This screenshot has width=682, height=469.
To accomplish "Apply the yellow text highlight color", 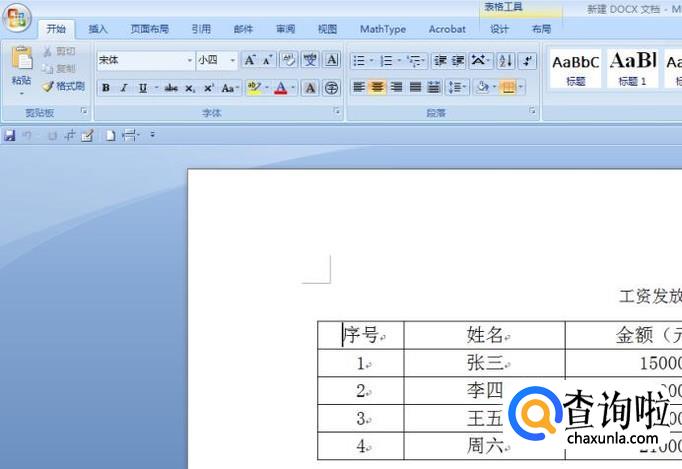I will pyautogui.click(x=254, y=88).
